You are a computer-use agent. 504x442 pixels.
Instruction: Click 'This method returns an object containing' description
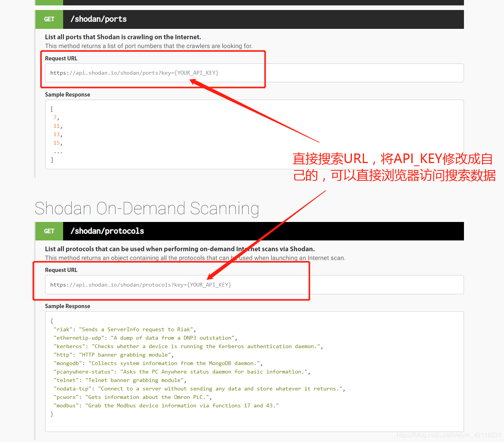[195, 258]
